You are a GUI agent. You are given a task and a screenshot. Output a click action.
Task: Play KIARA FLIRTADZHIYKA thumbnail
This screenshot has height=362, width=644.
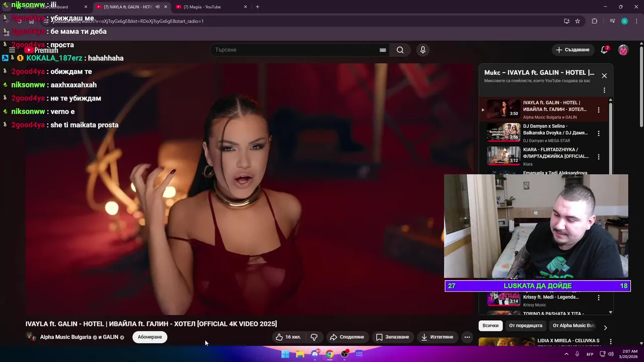(503, 156)
